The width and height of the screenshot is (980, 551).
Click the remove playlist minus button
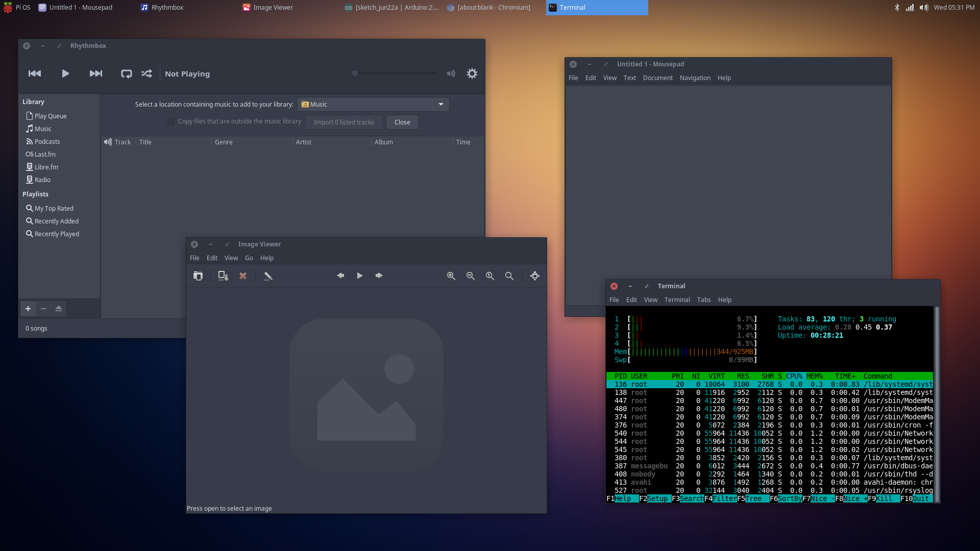click(43, 309)
